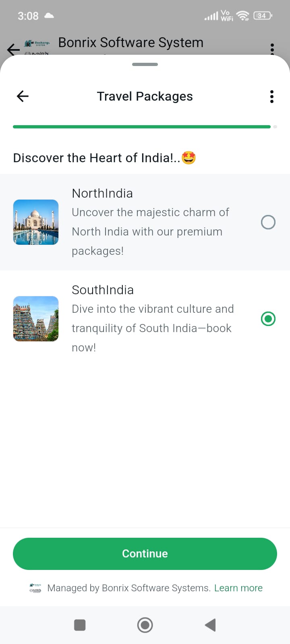This screenshot has height=644, width=290.
Task: Tap the sheet drag handle at top
Action: 145,64
